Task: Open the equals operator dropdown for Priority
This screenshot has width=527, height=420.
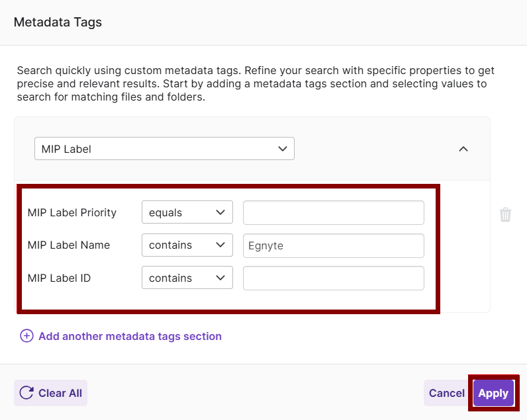Action: pos(187,212)
